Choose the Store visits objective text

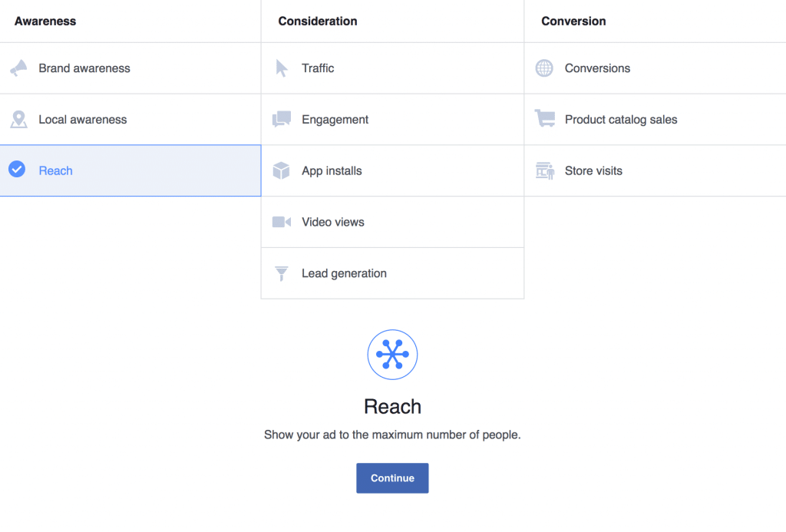click(593, 170)
